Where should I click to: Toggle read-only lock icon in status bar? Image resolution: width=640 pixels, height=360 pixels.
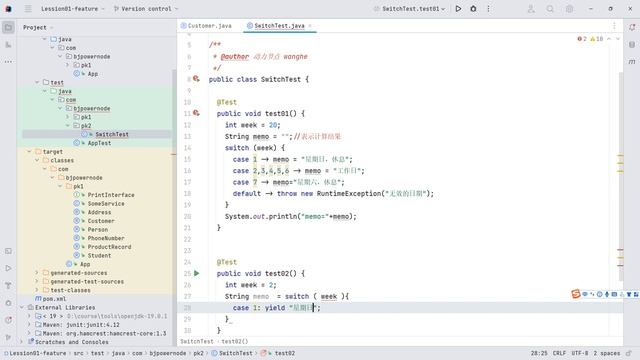pyautogui.click(x=629, y=353)
